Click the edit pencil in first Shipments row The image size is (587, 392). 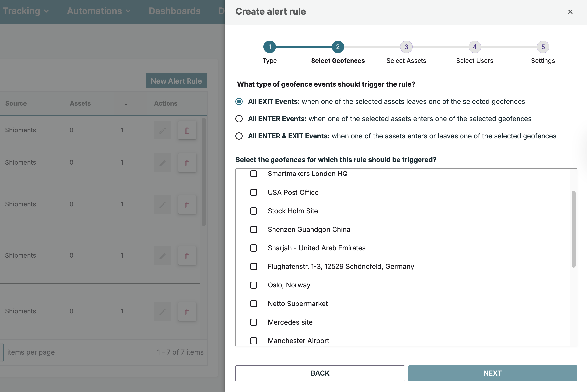pos(162,130)
